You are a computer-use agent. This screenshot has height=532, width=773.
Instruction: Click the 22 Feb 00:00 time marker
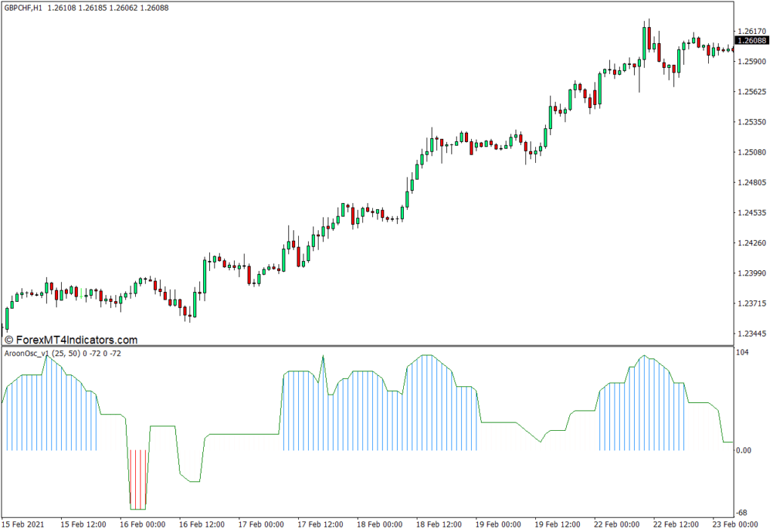point(617,524)
